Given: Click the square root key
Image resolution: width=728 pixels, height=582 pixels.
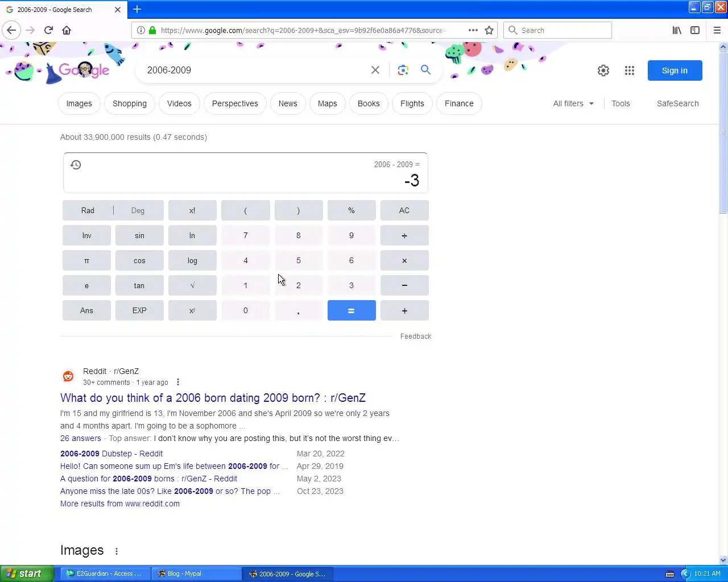Looking at the screenshot, I should tap(192, 285).
